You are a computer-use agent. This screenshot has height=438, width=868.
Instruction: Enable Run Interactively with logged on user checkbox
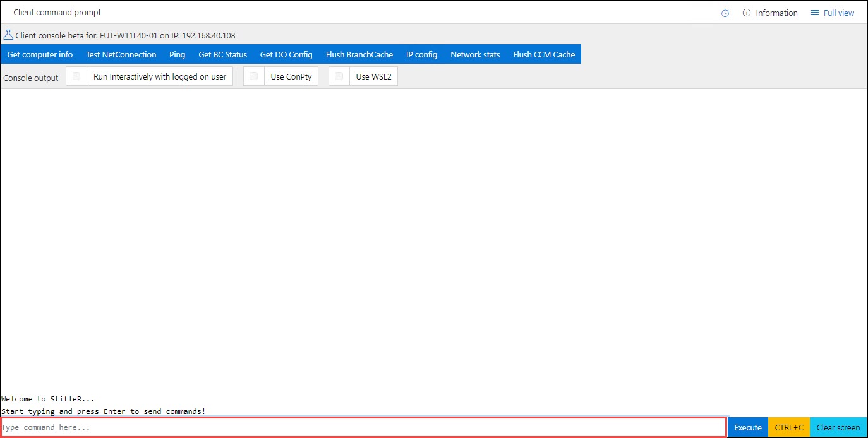pyautogui.click(x=76, y=76)
